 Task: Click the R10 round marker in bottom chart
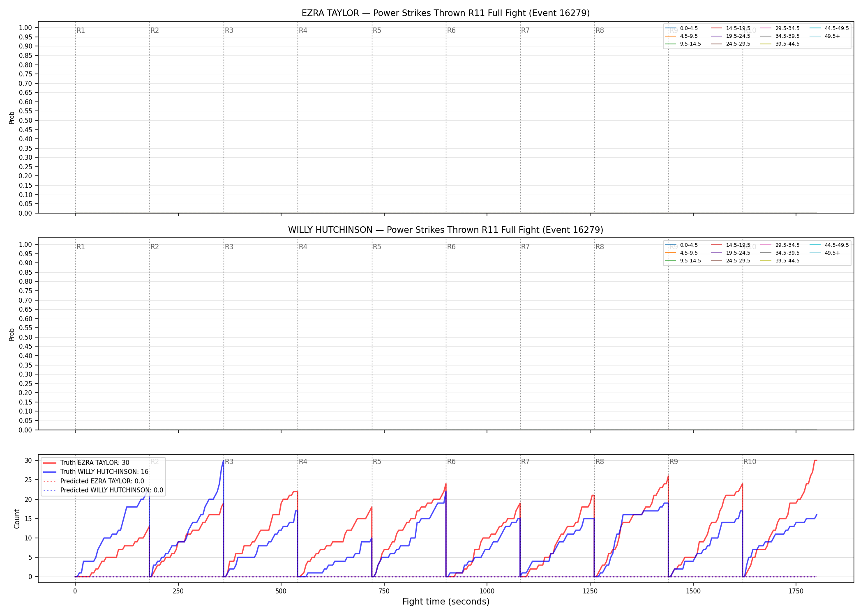point(750,462)
